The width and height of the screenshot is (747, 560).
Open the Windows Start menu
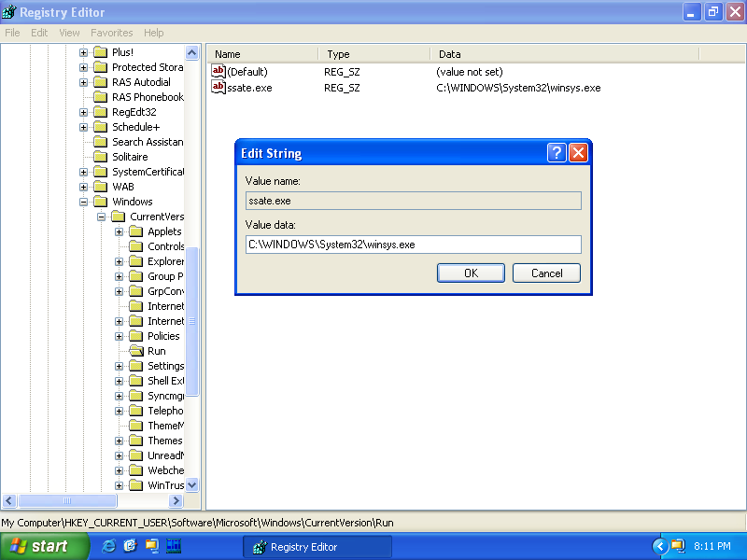pos(44,546)
